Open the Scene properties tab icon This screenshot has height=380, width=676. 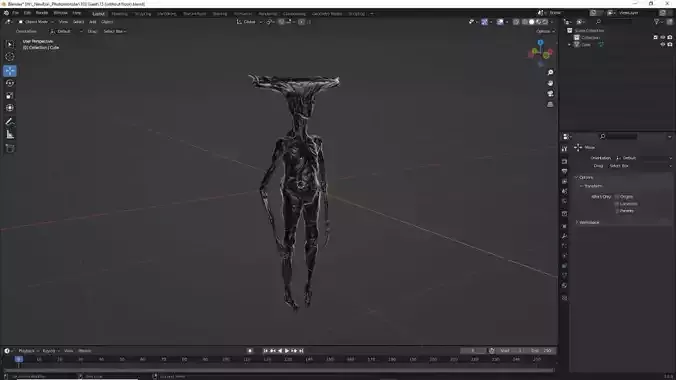564,191
